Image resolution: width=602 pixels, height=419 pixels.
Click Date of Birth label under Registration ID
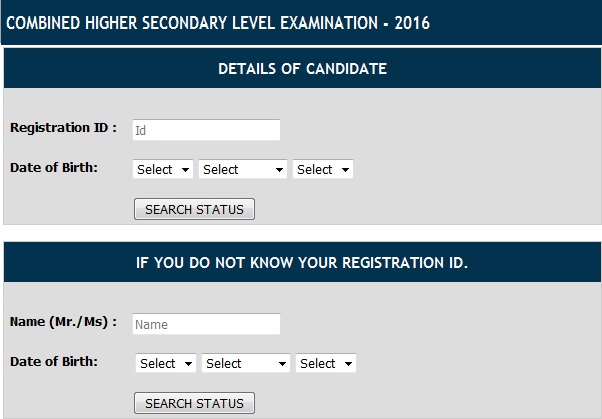click(54, 167)
